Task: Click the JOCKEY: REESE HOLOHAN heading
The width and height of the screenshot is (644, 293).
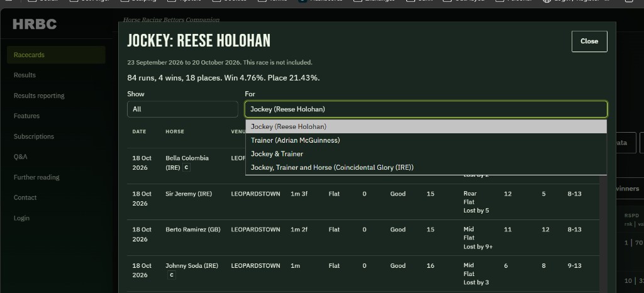Action: point(199,41)
